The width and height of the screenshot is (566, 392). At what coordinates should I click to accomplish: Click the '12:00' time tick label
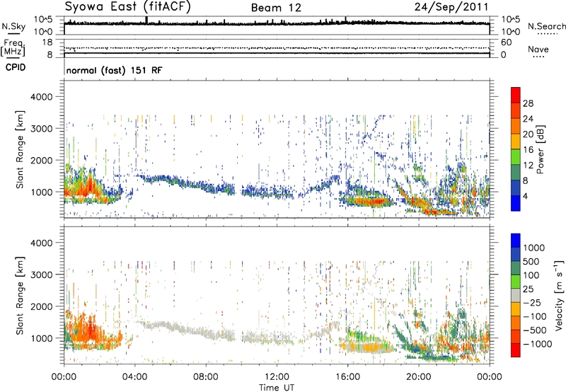[277, 377]
